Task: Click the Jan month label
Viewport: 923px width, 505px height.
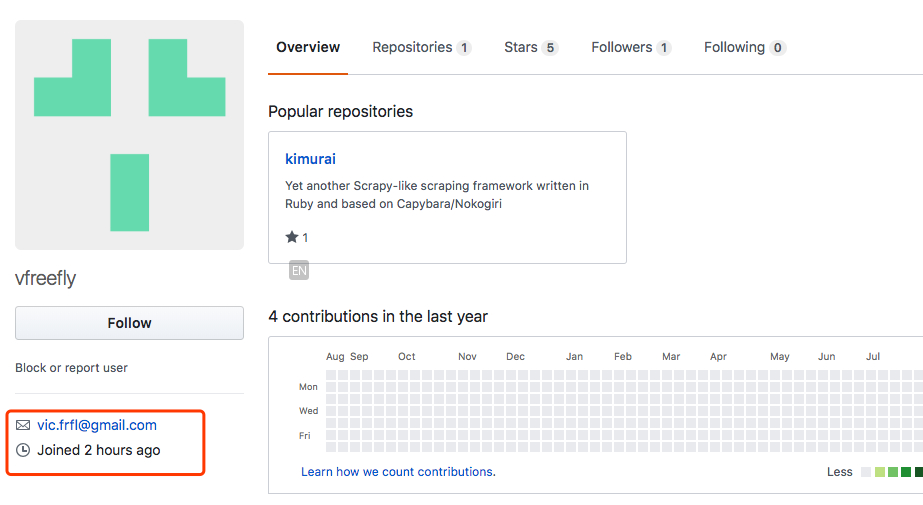Action: 575,357
